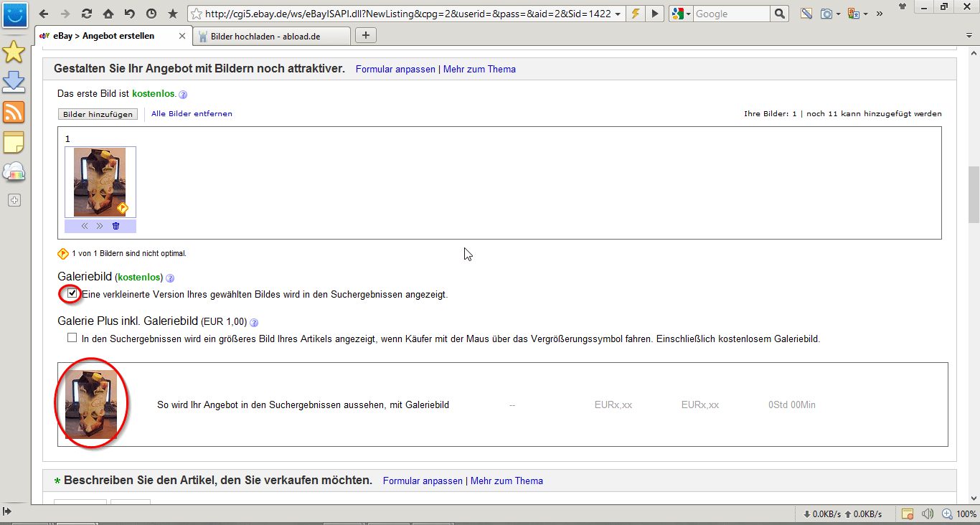
Task: Open the kostenlos help question mark icon
Action: [183, 94]
